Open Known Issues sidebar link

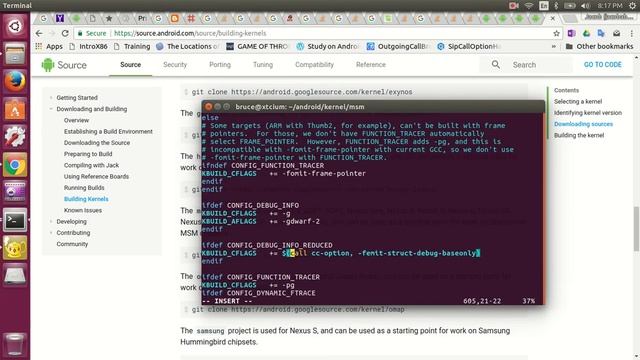tap(83, 210)
